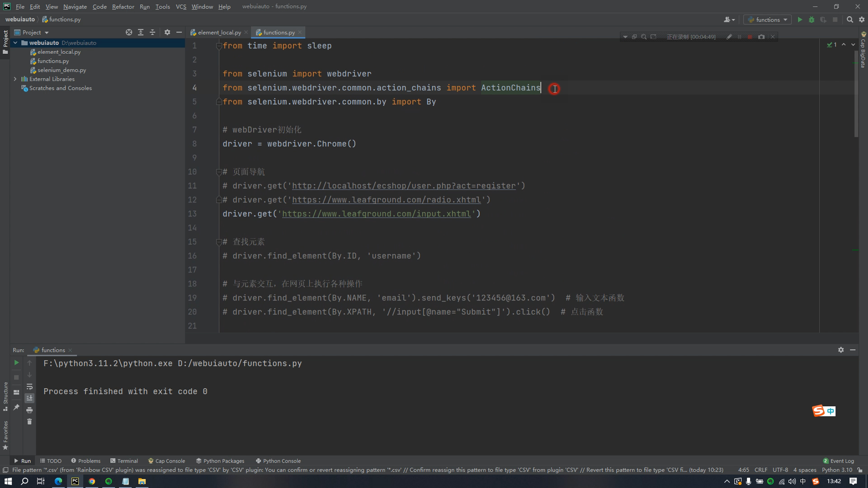The height and width of the screenshot is (488, 868).
Task: Open inspections widget showing 1 typo
Action: pos(832,44)
